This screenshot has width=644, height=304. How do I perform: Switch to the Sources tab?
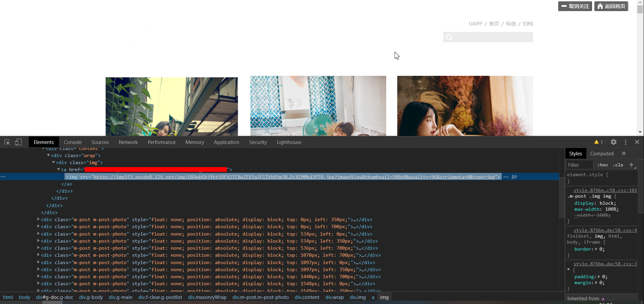pyautogui.click(x=100, y=142)
